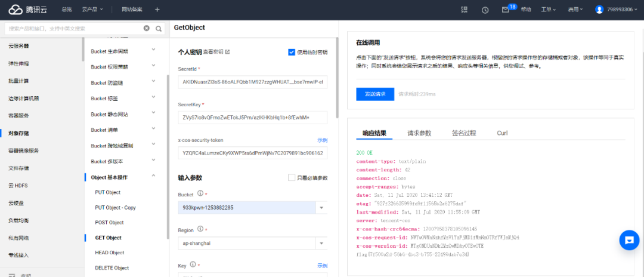This screenshot has width=644, height=277.
Task: Open 总览 in top navigation
Action: pos(67,10)
